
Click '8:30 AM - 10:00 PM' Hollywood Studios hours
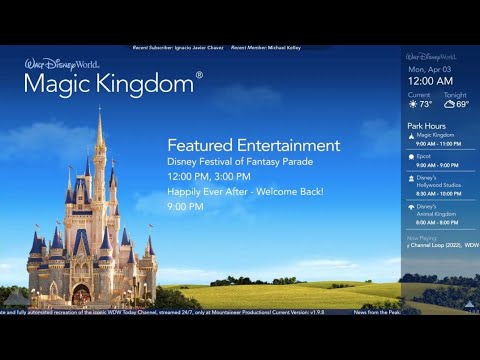[439, 194]
